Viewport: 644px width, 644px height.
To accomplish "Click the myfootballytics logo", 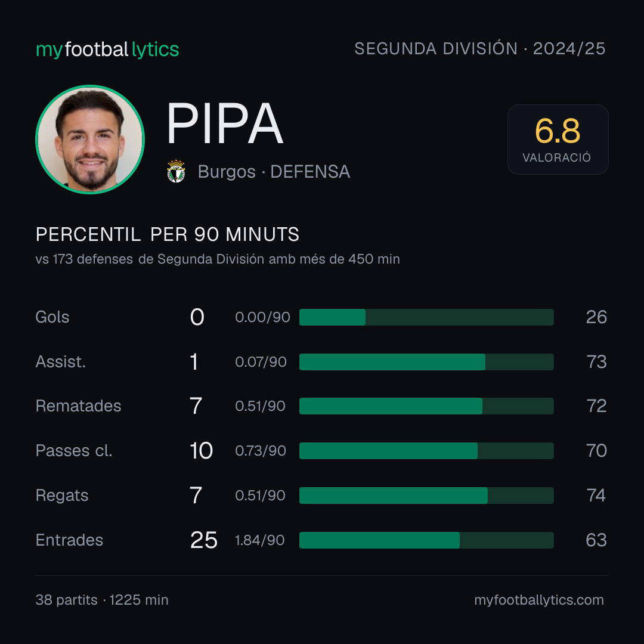I will coord(107,49).
